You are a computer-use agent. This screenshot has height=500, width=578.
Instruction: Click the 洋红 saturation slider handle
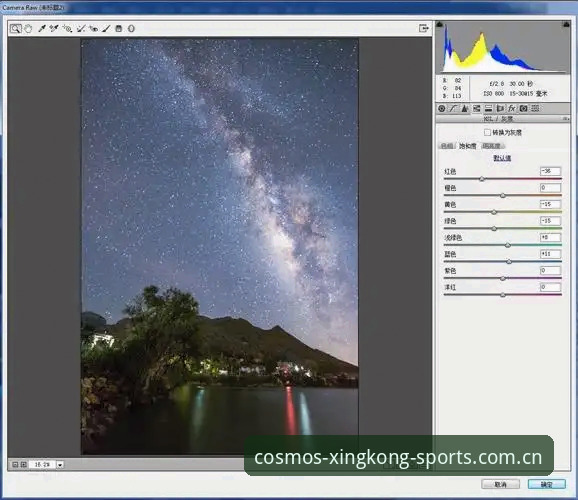[x=503, y=295]
